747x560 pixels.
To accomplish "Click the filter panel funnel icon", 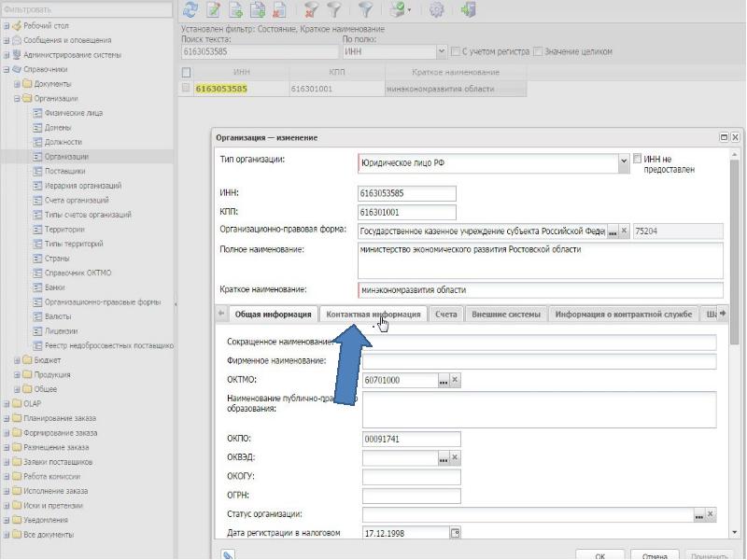I will (x=365, y=9).
